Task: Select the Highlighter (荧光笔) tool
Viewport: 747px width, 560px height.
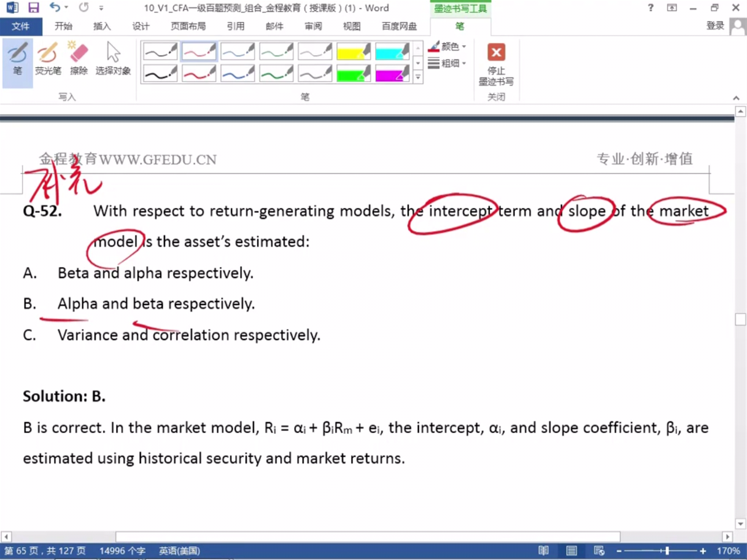Action: coord(47,59)
